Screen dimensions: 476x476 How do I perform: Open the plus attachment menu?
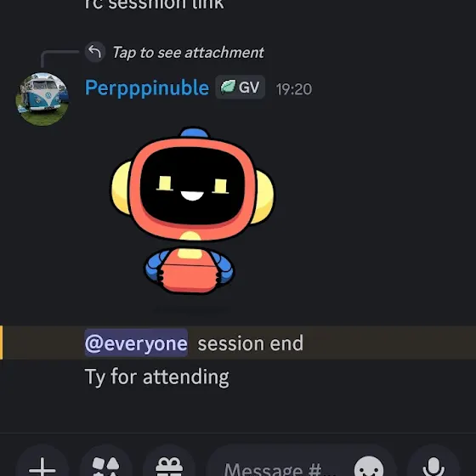coord(42,464)
